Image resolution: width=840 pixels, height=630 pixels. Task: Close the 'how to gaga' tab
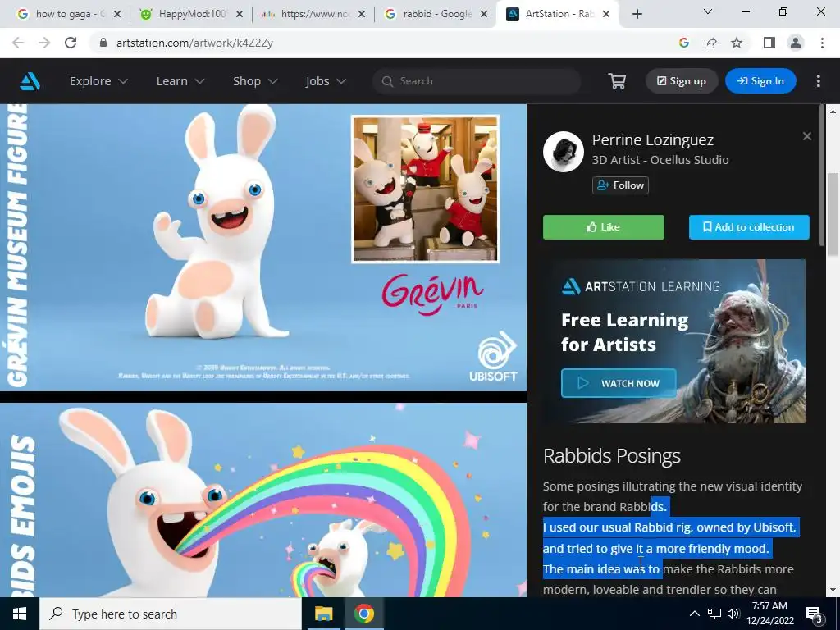[117, 14]
